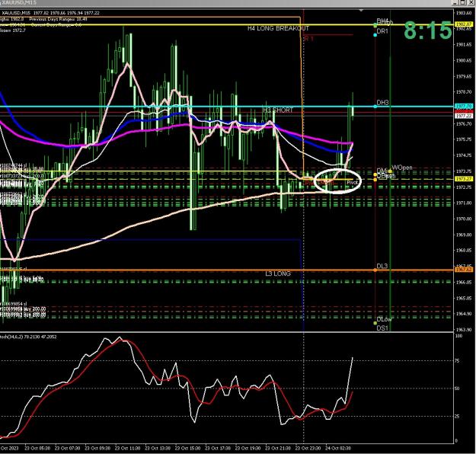The width and height of the screenshot is (476, 454).
Task: Select the Previous Days Range text
Action: coord(59,19)
